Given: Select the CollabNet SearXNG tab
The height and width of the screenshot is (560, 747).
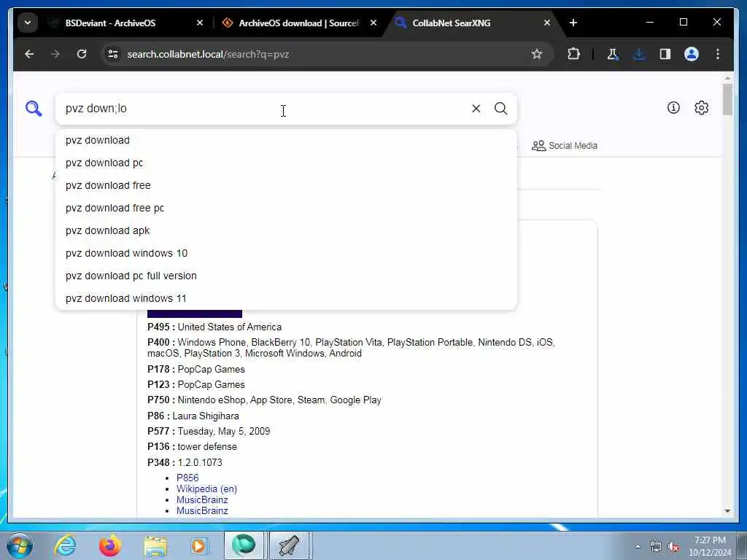Looking at the screenshot, I should click(x=451, y=23).
